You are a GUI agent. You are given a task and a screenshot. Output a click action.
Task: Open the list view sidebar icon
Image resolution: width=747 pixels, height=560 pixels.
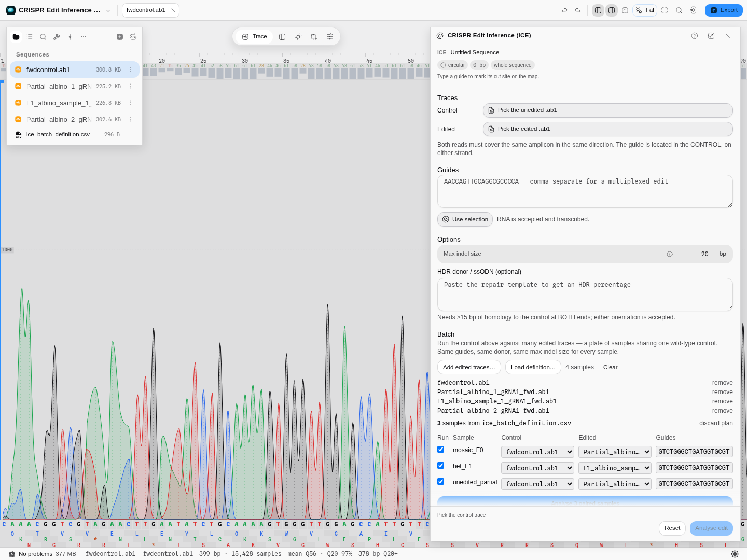coord(30,37)
